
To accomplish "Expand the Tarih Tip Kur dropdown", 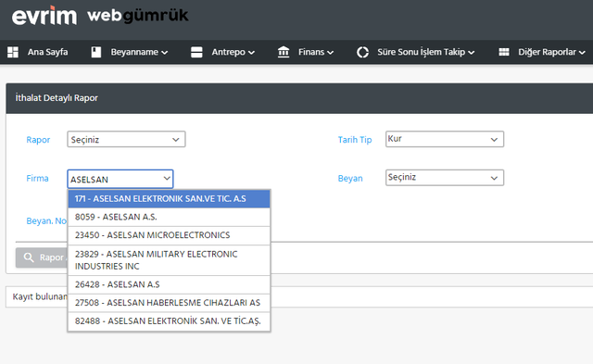I will coord(445,139).
